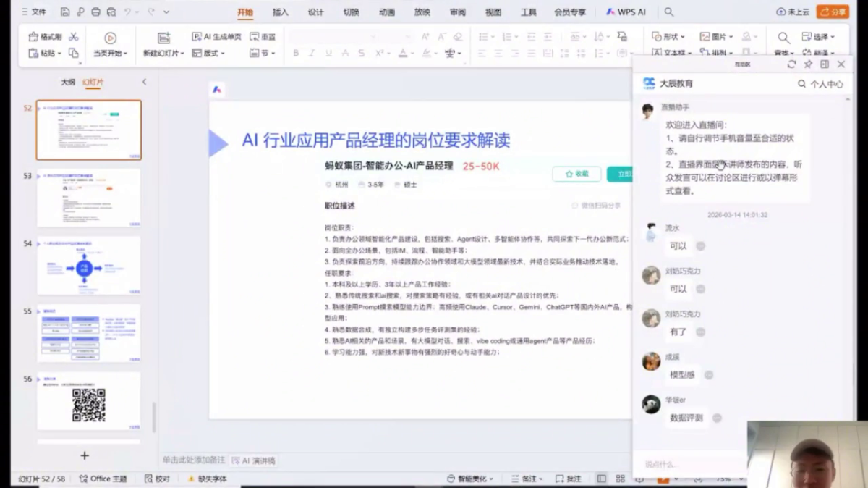Click 批注 comments in status bar

click(x=569, y=479)
